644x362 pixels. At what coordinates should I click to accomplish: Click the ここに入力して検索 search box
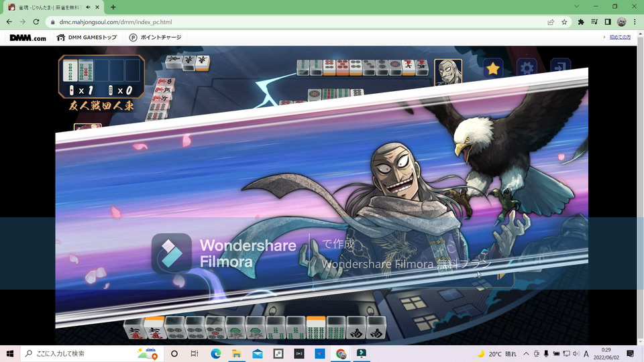[92, 353]
